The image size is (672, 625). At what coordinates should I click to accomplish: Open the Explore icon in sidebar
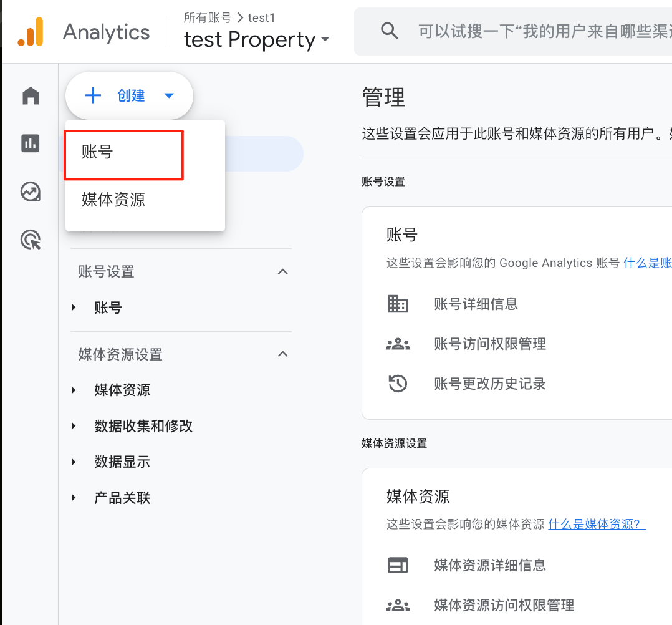(31, 191)
